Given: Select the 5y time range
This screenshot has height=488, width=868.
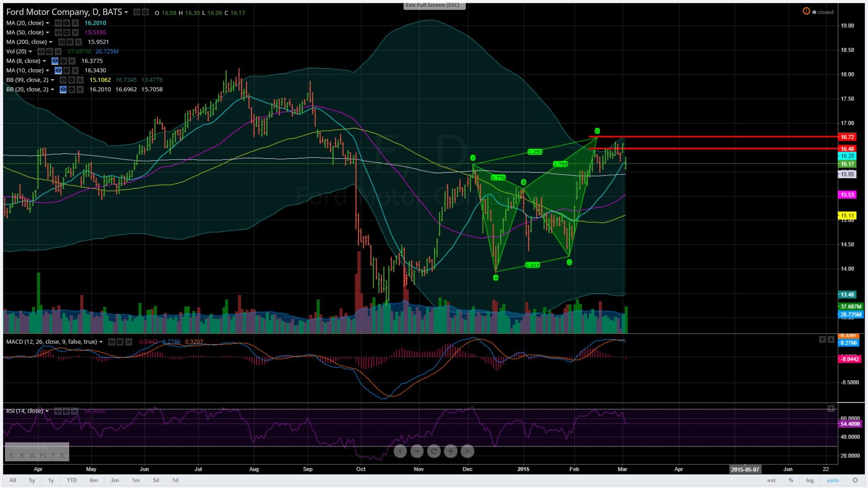Looking at the screenshot, I should (32, 480).
